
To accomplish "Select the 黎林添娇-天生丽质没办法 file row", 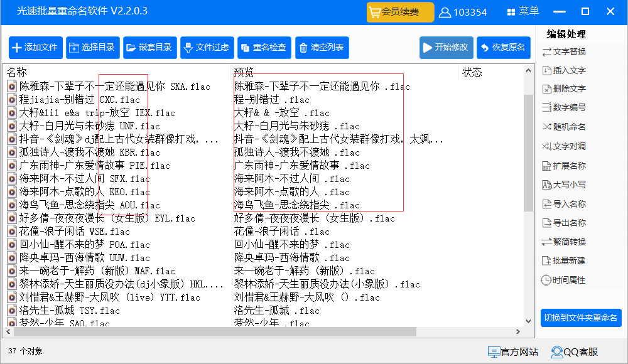I will [x=121, y=284].
